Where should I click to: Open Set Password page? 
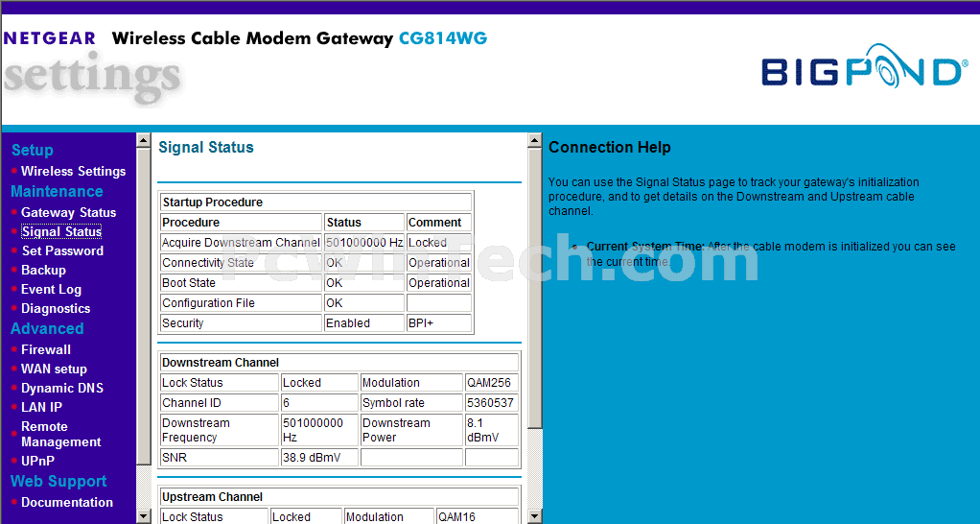(62, 250)
